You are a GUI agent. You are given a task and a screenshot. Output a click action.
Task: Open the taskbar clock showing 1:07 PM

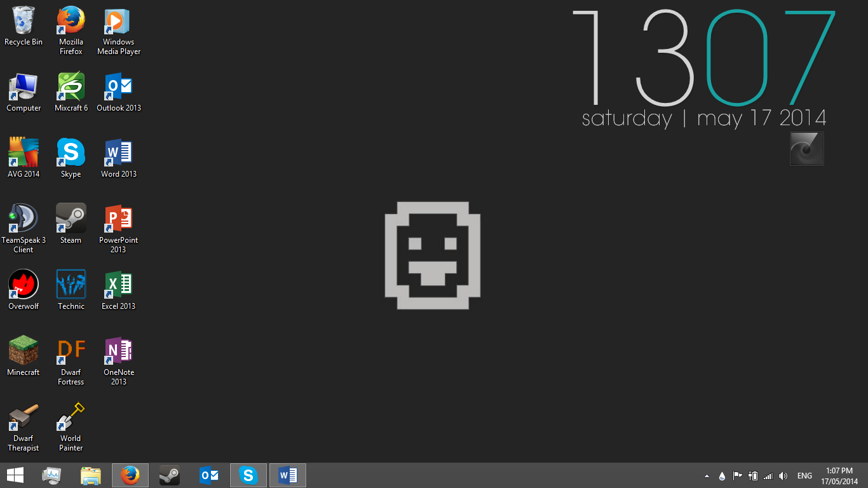point(839,476)
